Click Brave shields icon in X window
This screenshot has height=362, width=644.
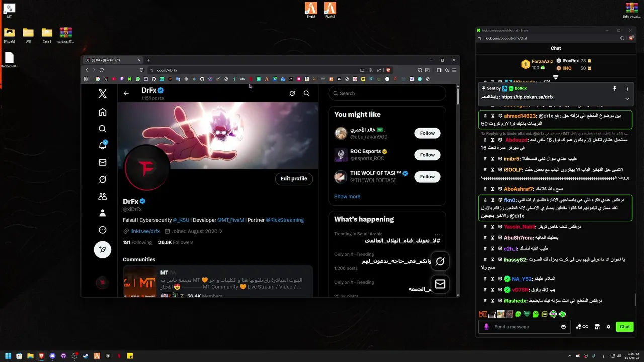click(x=388, y=70)
